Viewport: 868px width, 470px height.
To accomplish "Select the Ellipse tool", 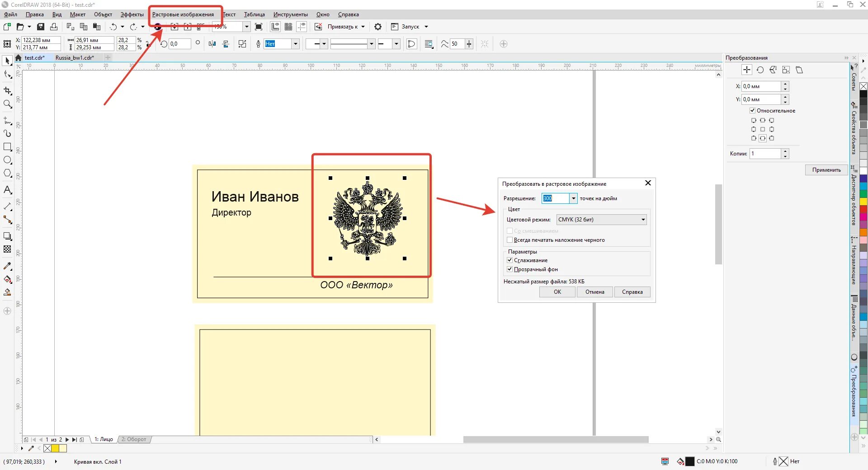I will pyautogui.click(x=7, y=160).
